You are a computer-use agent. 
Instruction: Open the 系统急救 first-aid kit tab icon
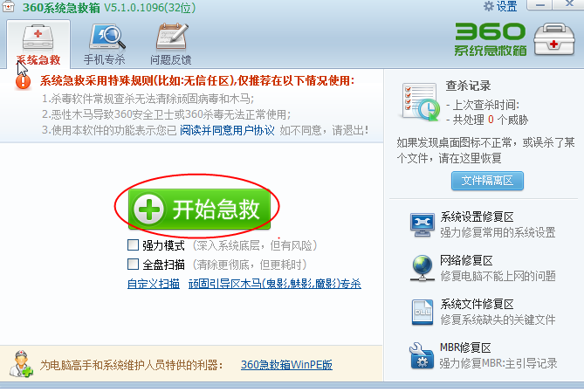point(38,38)
